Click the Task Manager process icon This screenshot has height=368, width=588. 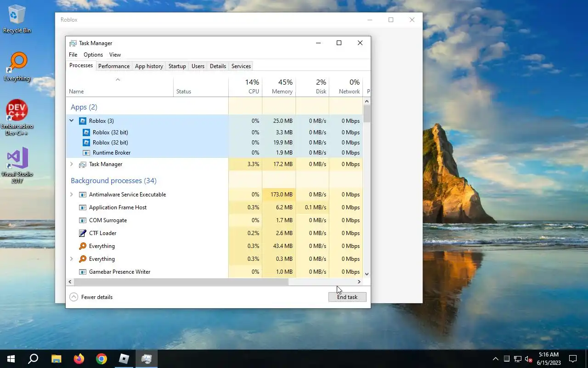83,164
